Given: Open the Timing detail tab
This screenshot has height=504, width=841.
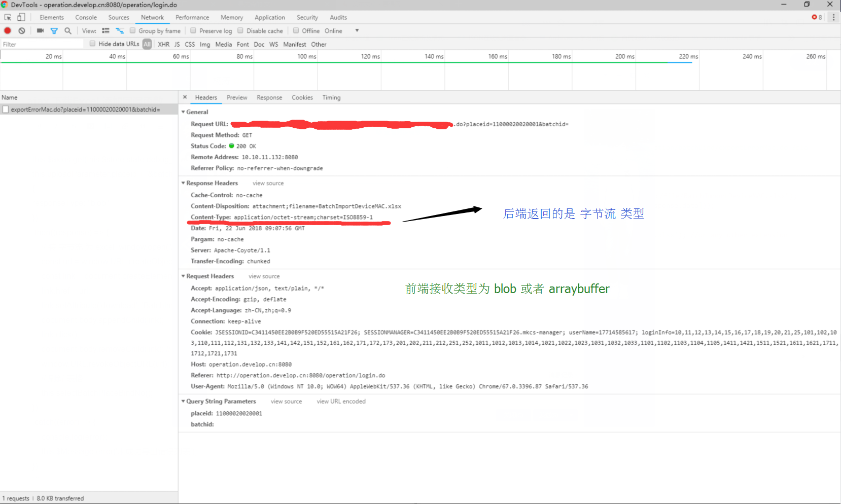Looking at the screenshot, I should click(x=331, y=97).
